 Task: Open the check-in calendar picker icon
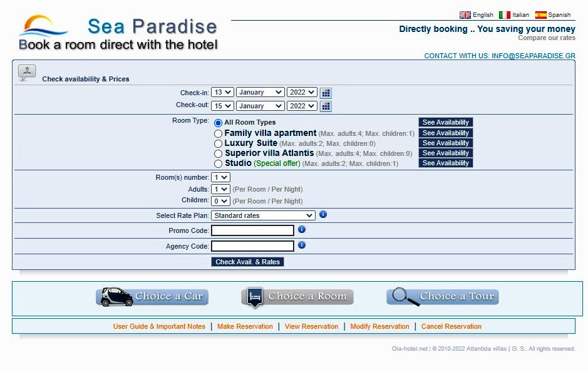pyautogui.click(x=326, y=93)
